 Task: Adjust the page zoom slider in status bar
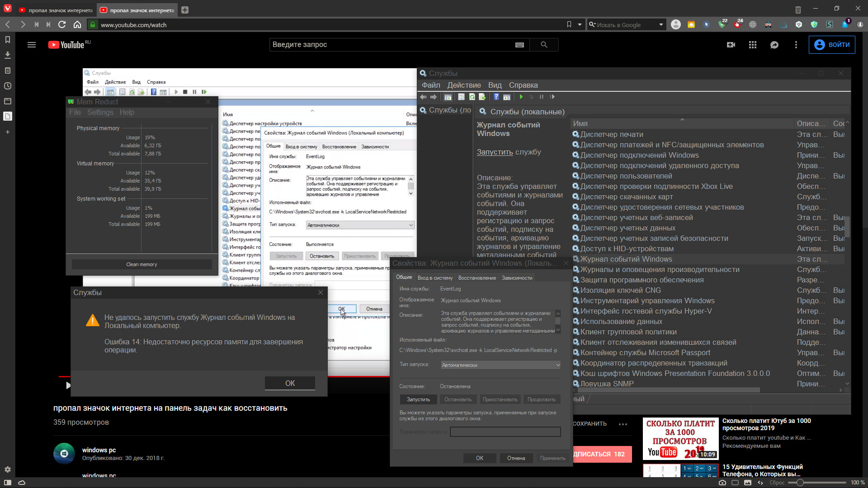tap(816, 483)
